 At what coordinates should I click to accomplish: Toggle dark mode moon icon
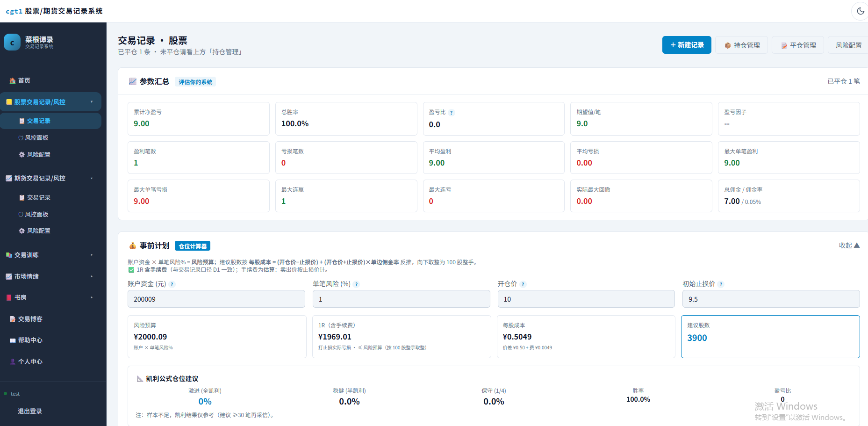pyautogui.click(x=861, y=11)
